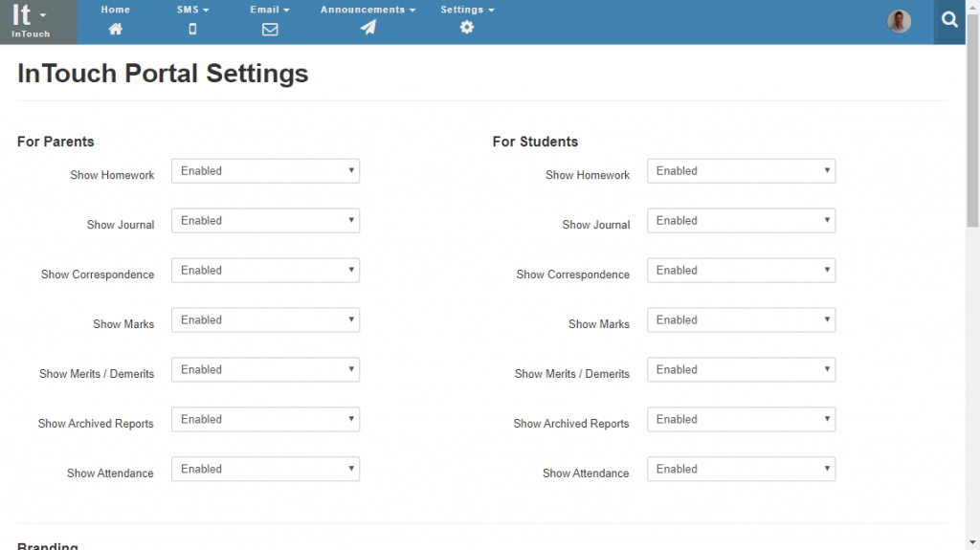The image size is (980, 550).
Task: Open students Show Merits / Demerits dropdown
Action: point(742,369)
